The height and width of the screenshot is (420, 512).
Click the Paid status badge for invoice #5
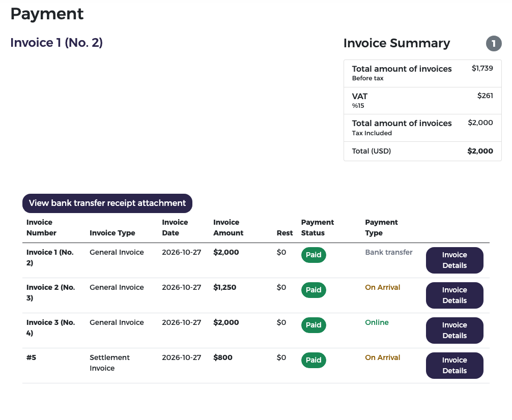pyautogui.click(x=314, y=360)
